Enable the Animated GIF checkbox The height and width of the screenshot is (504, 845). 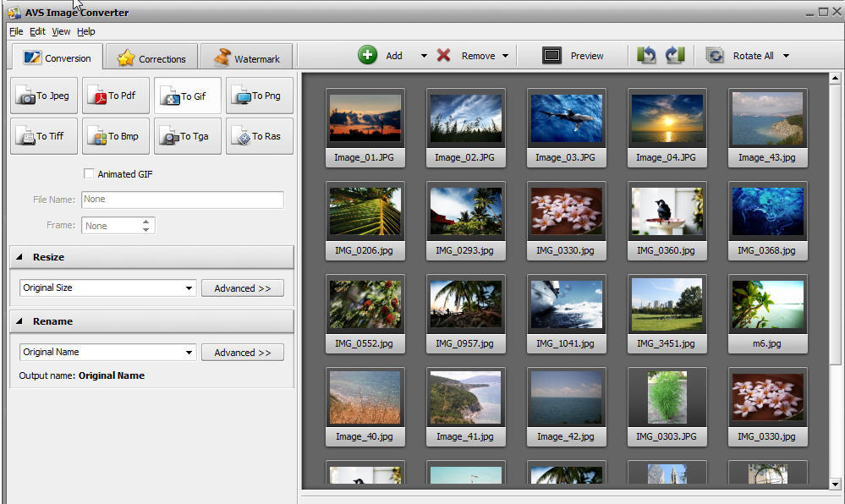coord(89,173)
